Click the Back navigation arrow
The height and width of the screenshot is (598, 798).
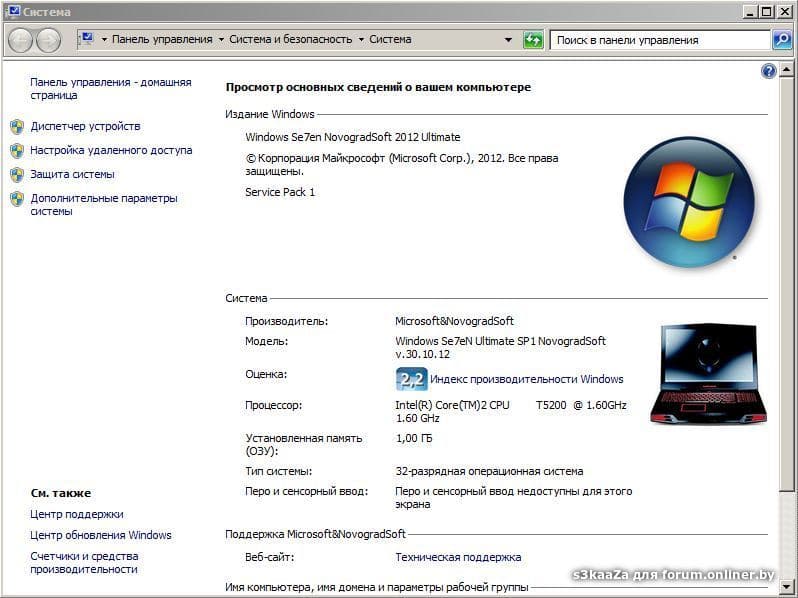point(20,40)
